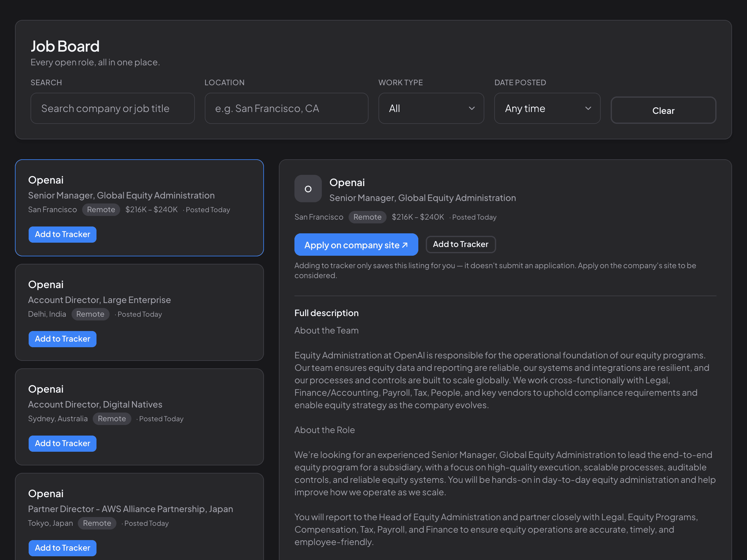Viewport: 747px width, 560px height.
Task: Click the About the Team text
Action: point(327,330)
